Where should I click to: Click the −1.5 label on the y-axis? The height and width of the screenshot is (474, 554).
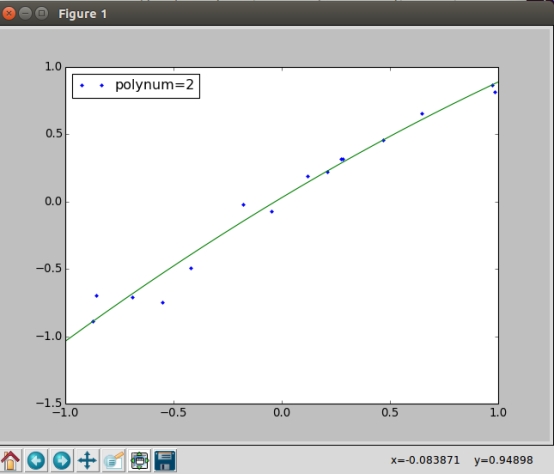pyautogui.click(x=49, y=403)
